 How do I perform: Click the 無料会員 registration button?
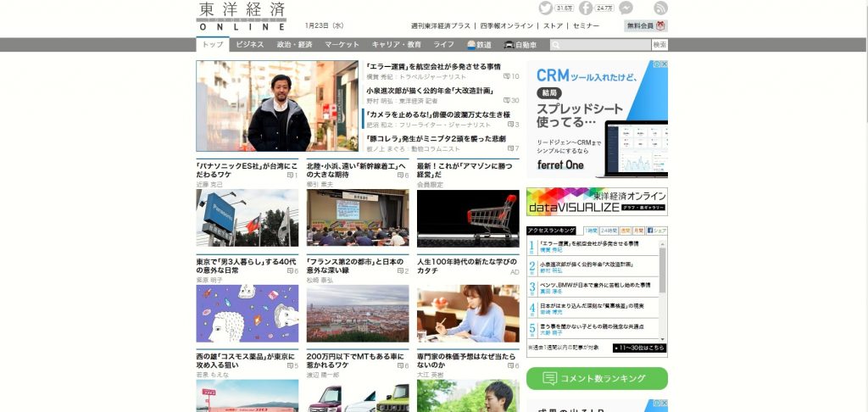coord(646,25)
